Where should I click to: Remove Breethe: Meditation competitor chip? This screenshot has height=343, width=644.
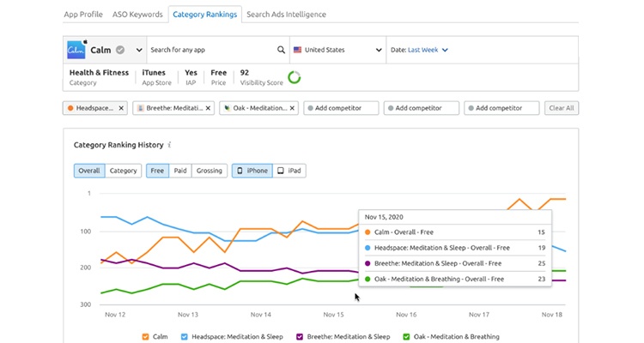209,108
